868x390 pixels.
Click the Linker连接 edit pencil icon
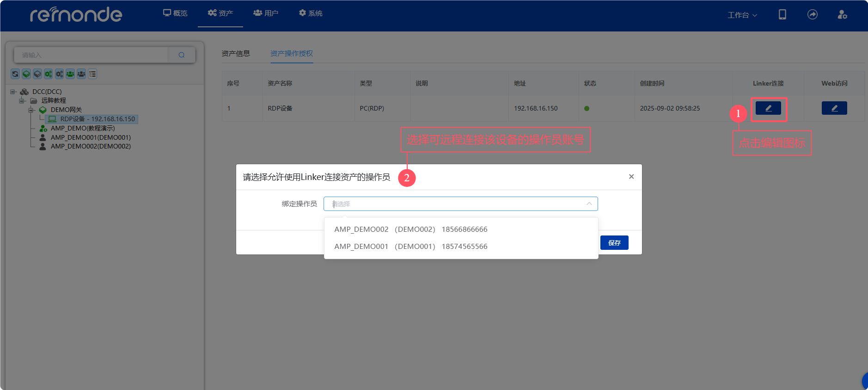[768, 108]
